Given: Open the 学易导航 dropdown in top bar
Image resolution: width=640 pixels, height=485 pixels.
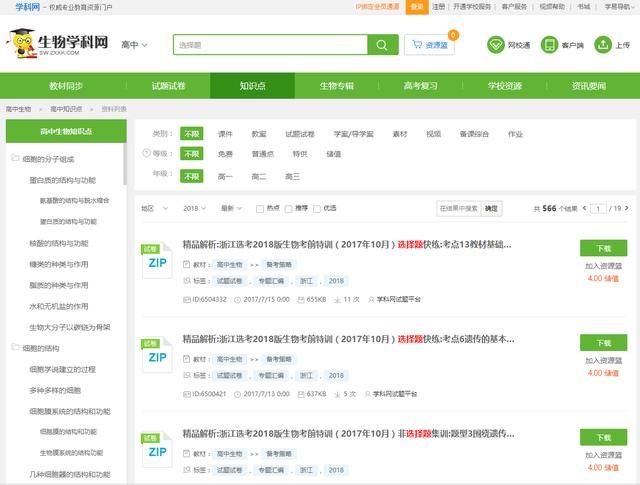Looking at the screenshot, I should click(x=619, y=7).
